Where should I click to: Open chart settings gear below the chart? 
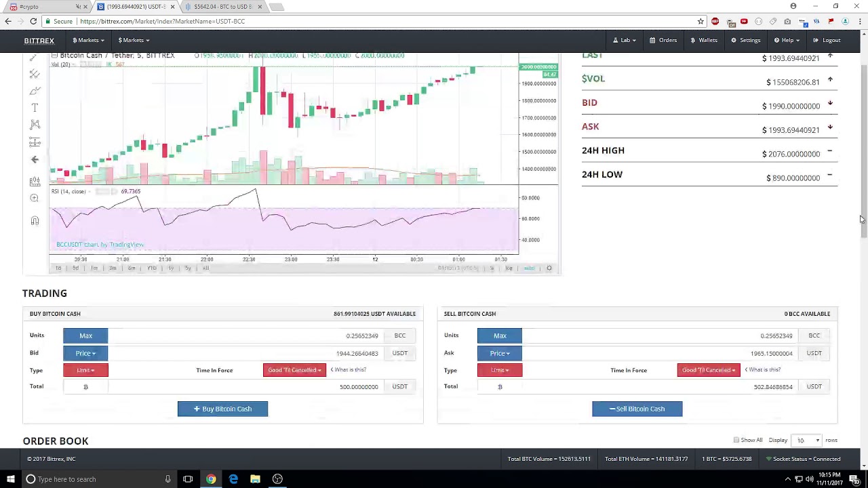tap(549, 268)
